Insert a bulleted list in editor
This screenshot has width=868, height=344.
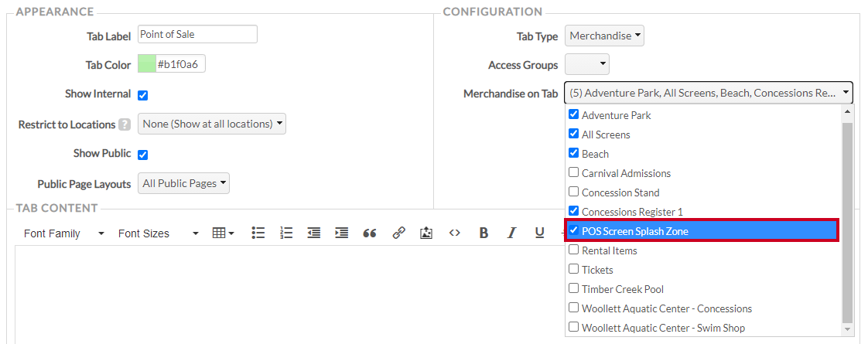[258, 233]
